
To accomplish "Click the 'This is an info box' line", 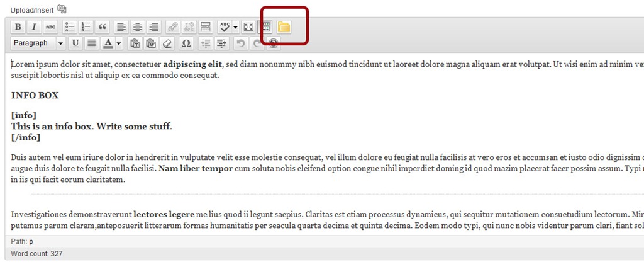I will click(92, 126).
